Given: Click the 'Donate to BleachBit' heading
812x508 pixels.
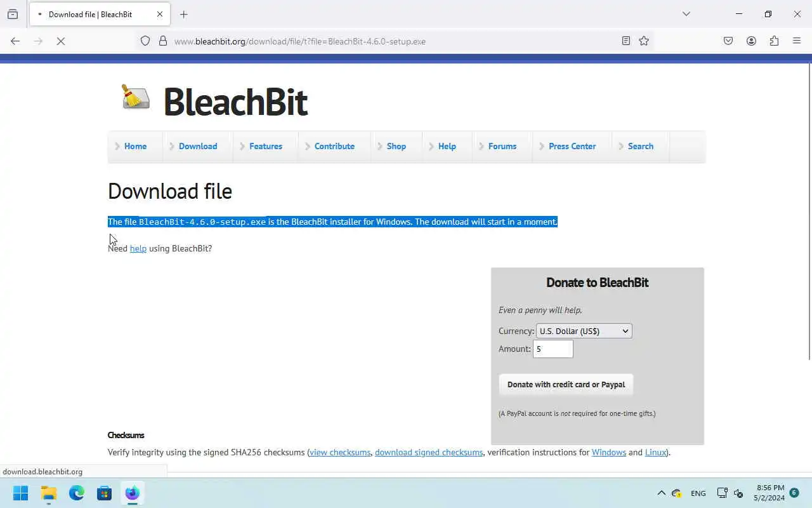Looking at the screenshot, I should (598, 283).
